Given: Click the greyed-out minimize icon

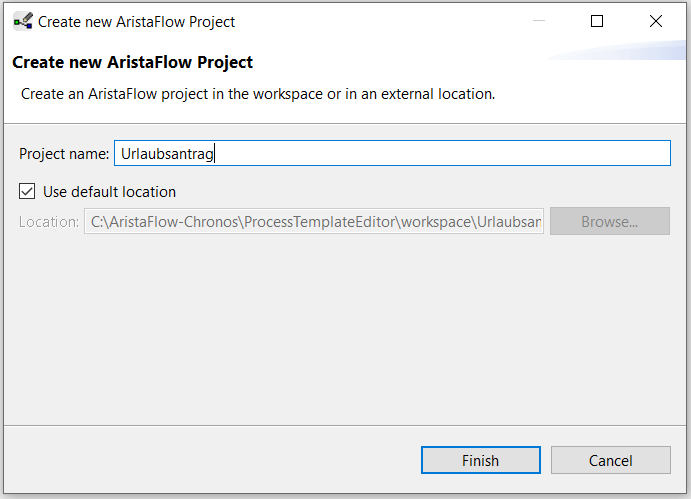Looking at the screenshot, I should coord(539,21).
